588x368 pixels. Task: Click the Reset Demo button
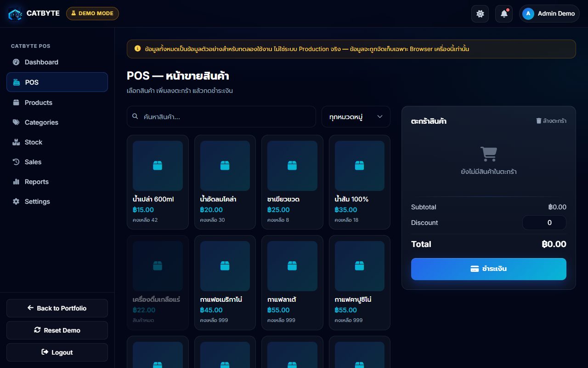click(57, 330)
